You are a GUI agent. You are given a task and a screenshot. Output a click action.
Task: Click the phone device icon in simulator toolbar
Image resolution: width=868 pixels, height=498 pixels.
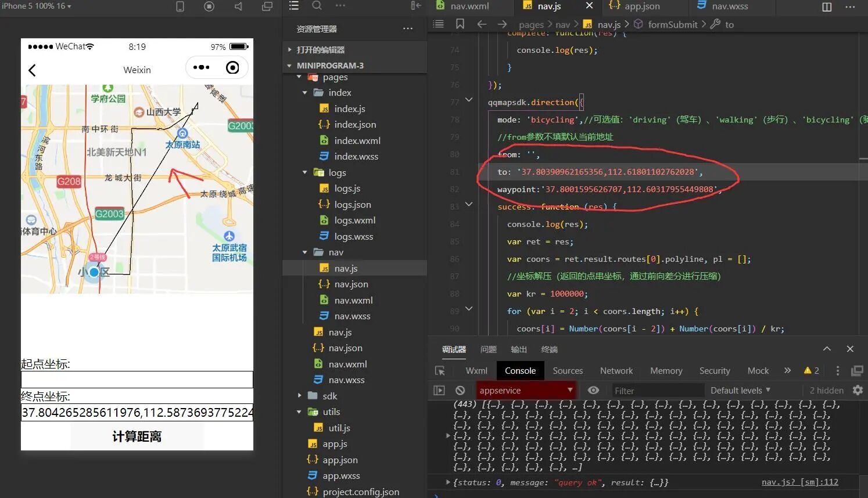180,6
